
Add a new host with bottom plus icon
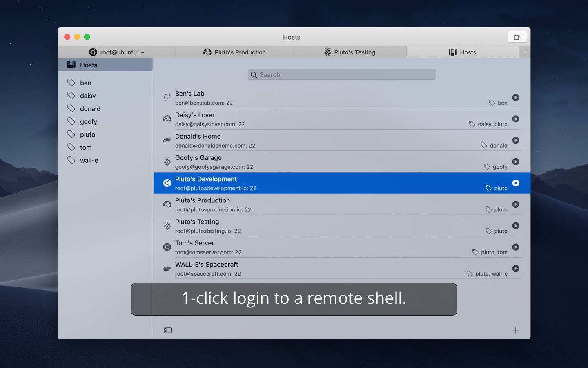tap(516, 330)
